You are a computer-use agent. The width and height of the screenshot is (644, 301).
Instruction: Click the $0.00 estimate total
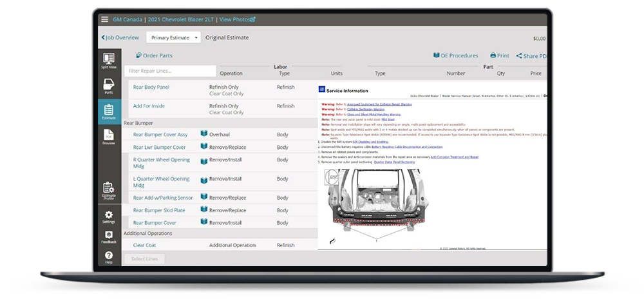tap(539, 38)
